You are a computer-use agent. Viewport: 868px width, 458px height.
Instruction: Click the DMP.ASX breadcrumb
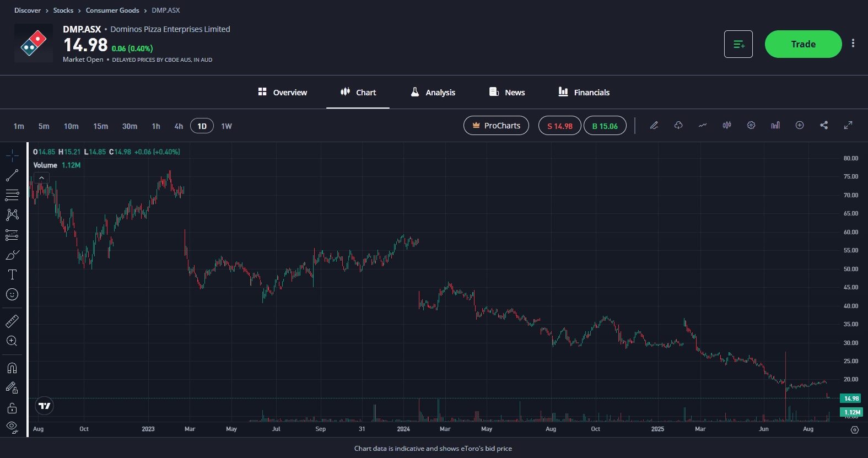(x=166, y=10)
